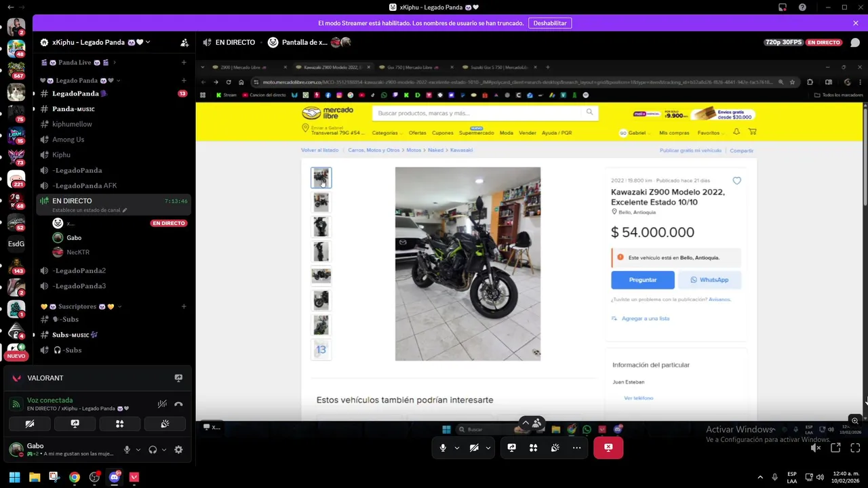The image size is (868, 488).
Task: Deafen with headphones icon in user panel
Action: 153,449
